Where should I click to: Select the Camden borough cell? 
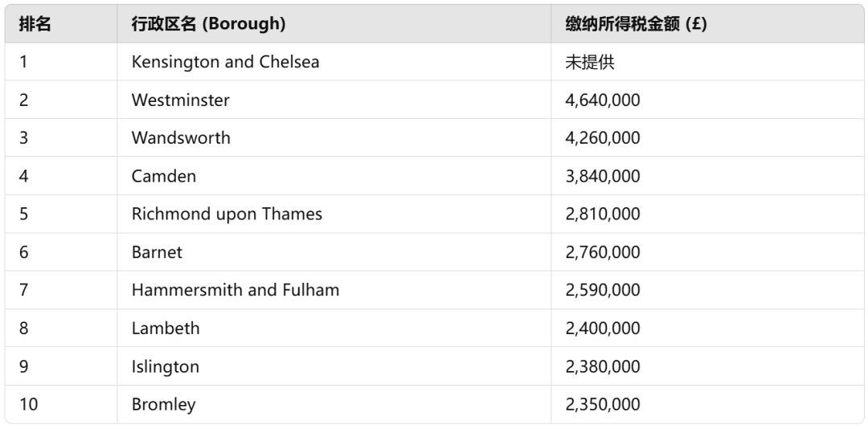pyautogui.click(x=334, y=176)
